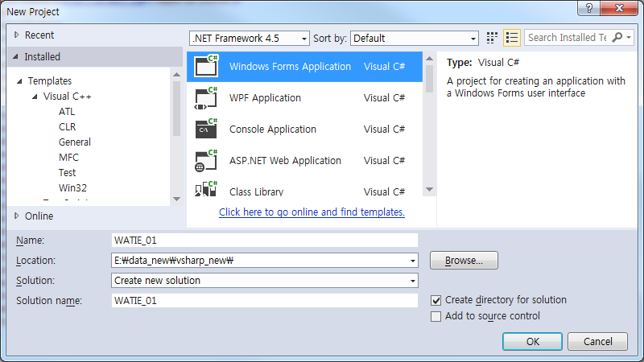Select Class Library template name

coord(256,191)
